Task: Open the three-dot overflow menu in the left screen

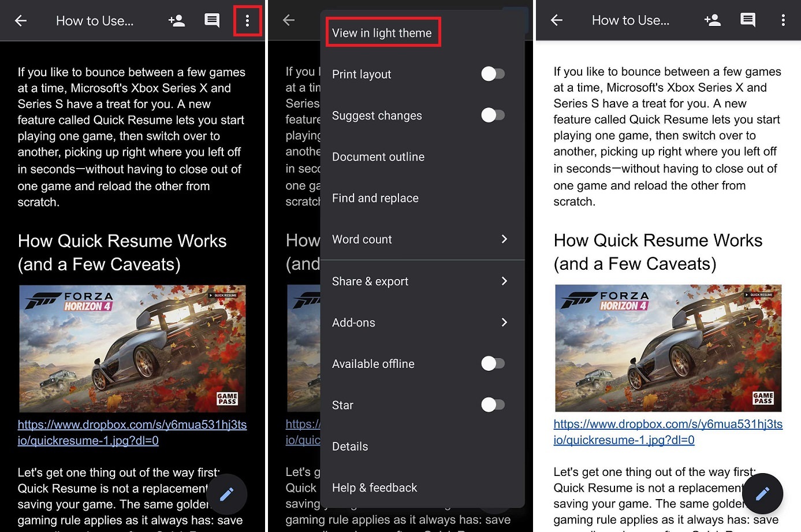Action: coord(247,21)
